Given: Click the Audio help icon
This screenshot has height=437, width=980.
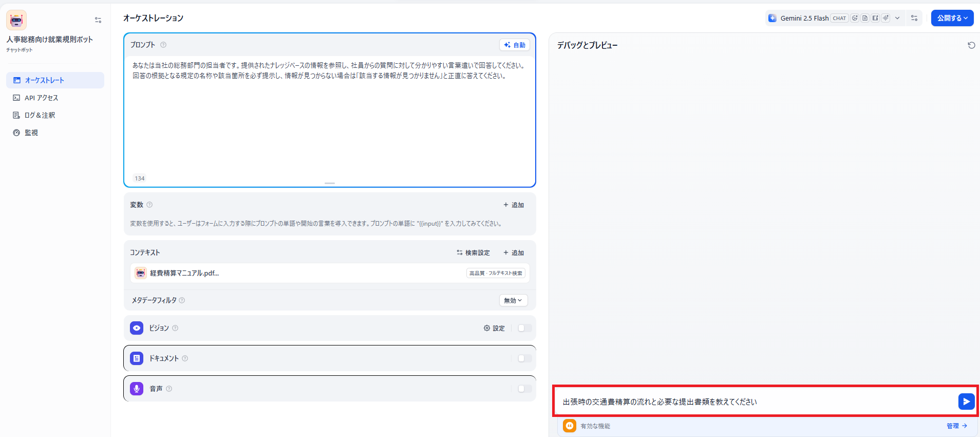Looking at the screenshot, I should pos(169,389).
